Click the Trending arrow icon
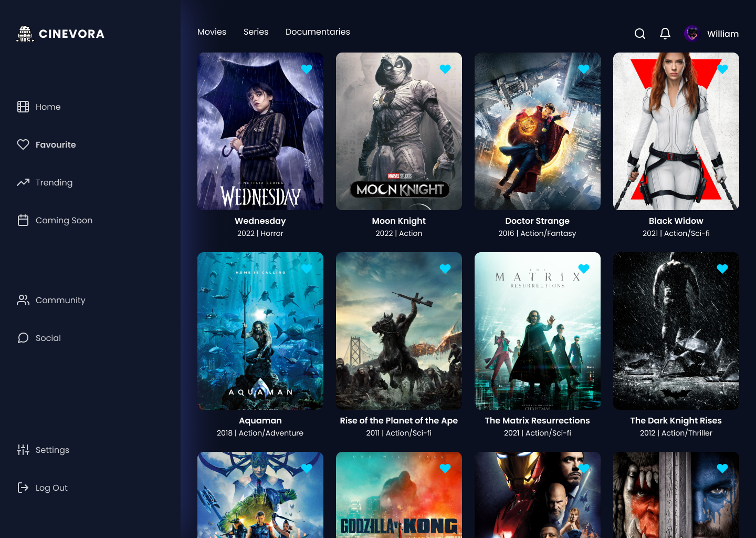 [x=23, y=182]
